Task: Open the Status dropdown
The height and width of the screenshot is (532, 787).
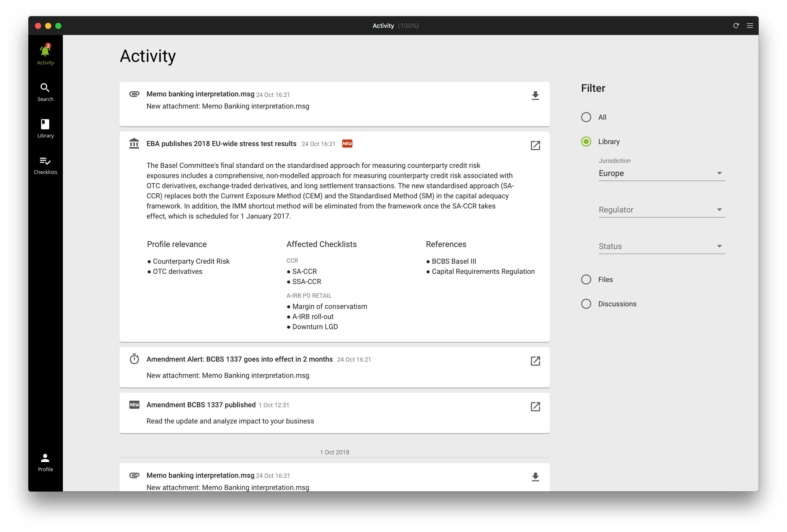Action: pyautogui.click(x=662, y=246)
